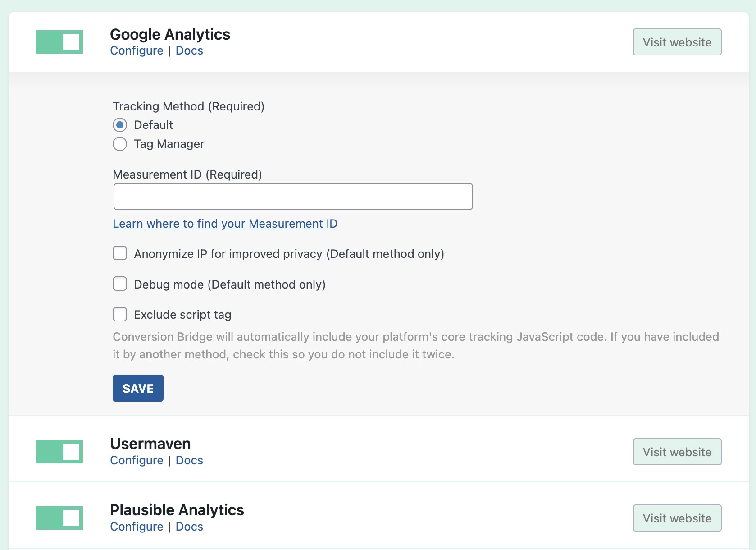Select the Default tracking method
This screenshot has height=550, width=756.
[120, 125]
